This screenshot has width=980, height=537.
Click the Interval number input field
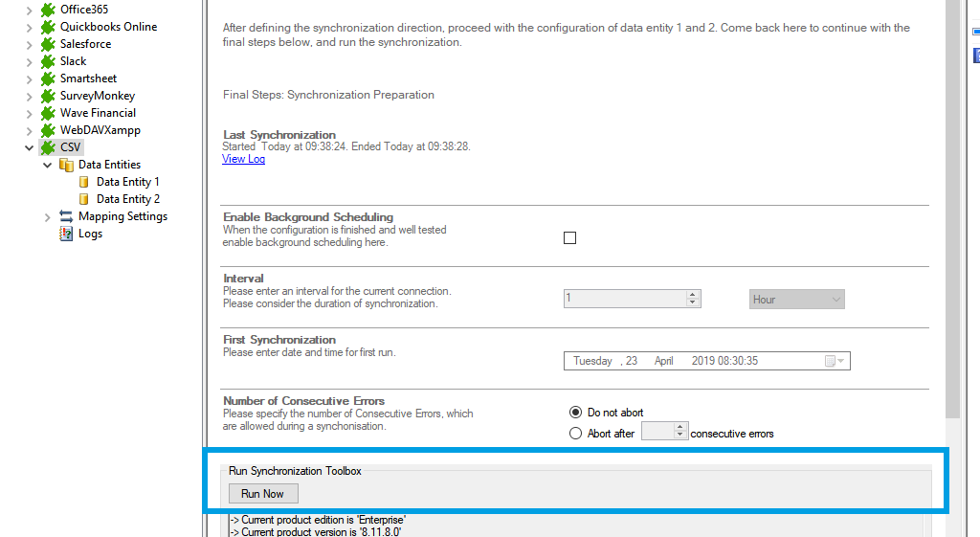click(x=624, y=299)
